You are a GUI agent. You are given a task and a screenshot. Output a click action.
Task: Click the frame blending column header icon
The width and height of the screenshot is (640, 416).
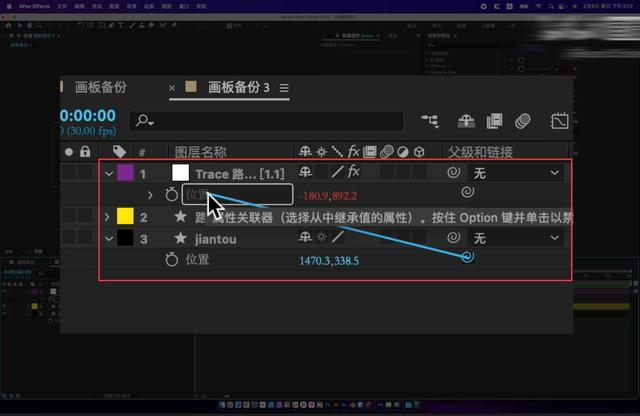pos(369,152)
